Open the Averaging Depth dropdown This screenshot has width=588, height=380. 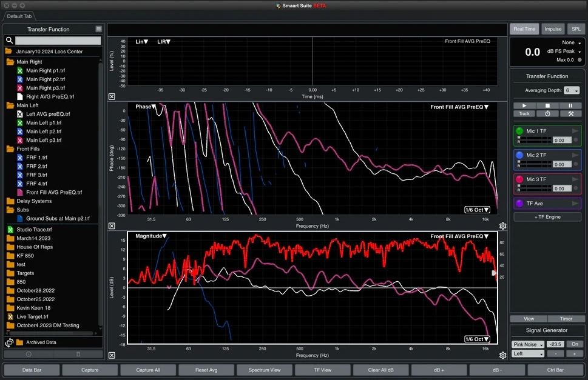coord(572,90)
